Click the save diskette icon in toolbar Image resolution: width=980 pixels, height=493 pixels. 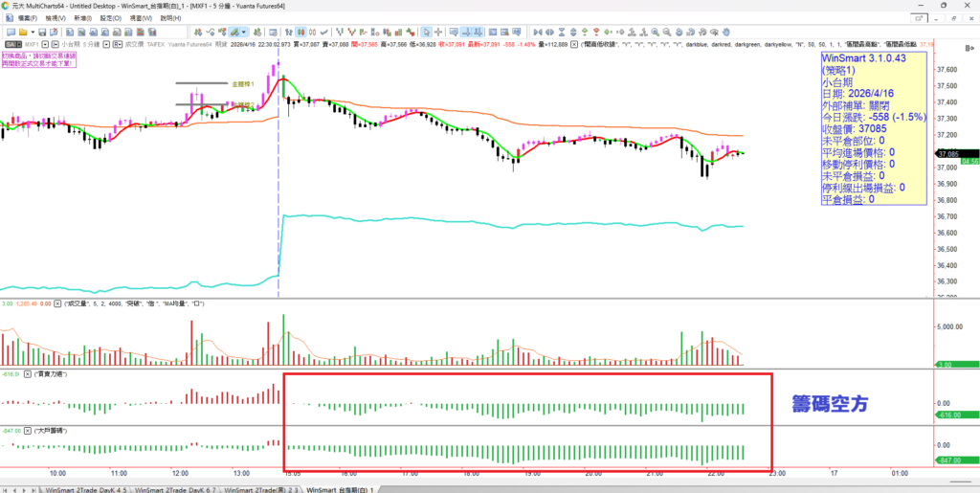41,31
